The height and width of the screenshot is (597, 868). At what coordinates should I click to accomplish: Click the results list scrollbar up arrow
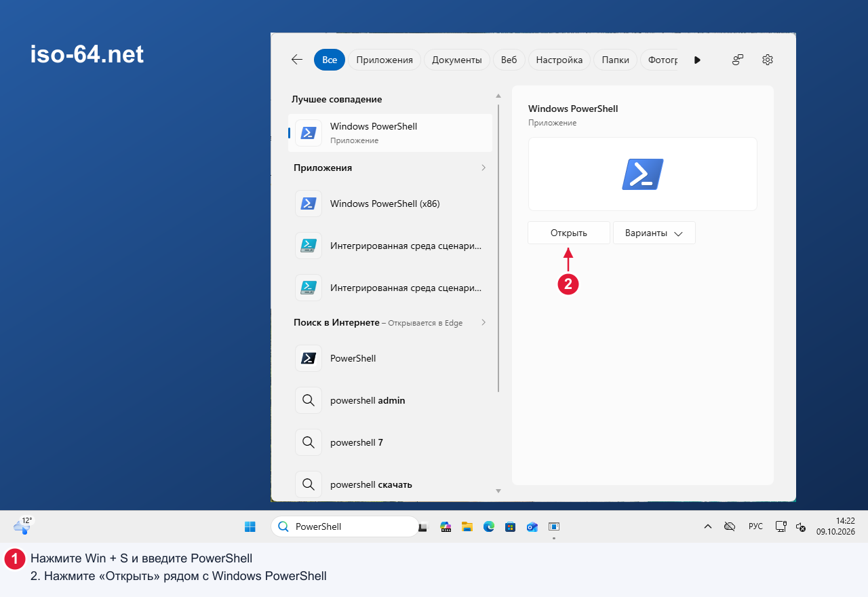pos(498,96)
